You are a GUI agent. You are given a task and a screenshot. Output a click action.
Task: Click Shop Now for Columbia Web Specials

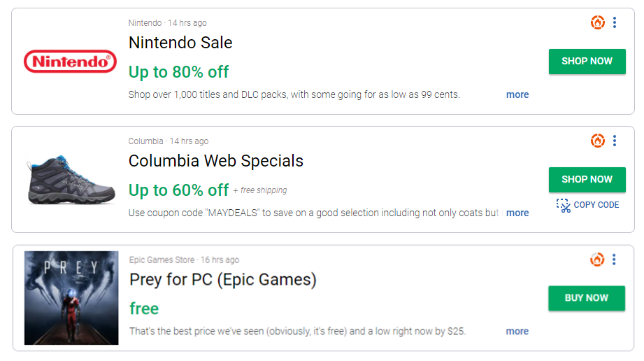click(x=587, y=179)
